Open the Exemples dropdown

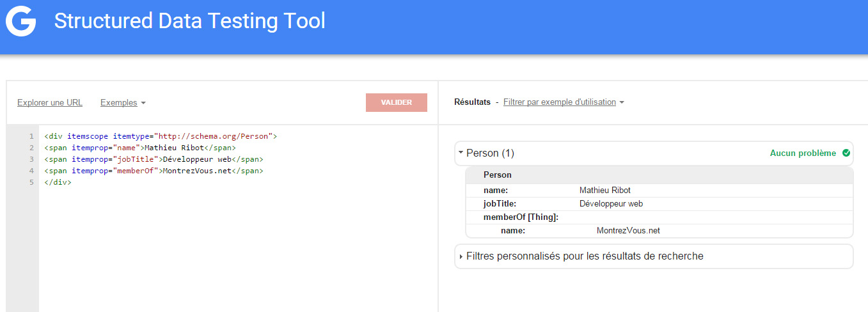123,102
